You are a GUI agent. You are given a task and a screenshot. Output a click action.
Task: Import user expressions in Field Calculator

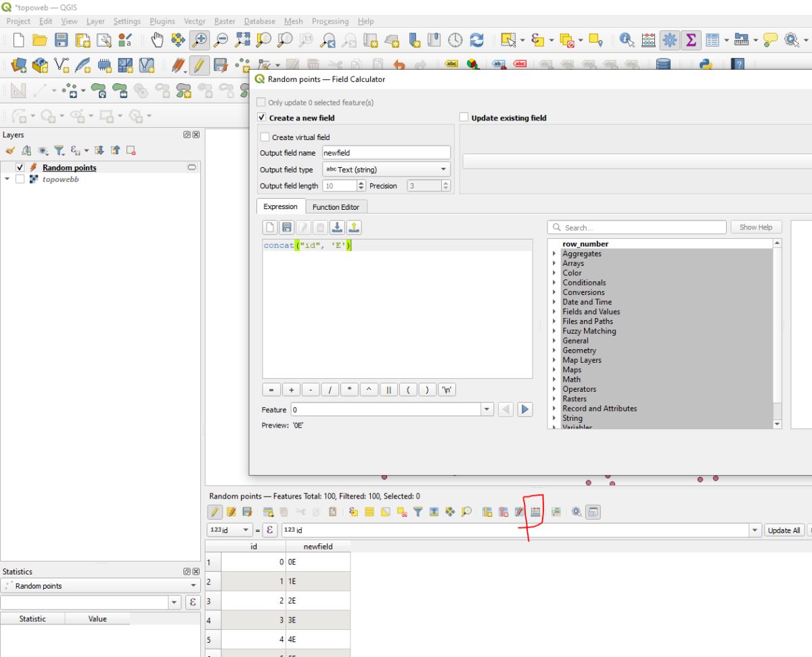click(x=338, y=228)
